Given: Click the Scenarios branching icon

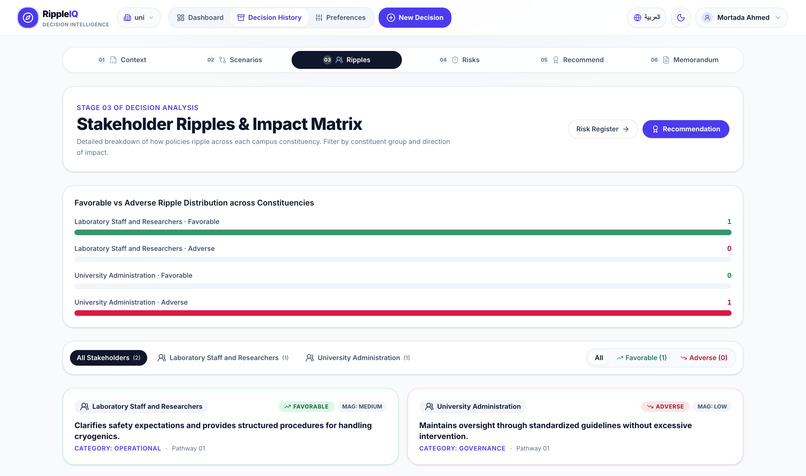Looking at the screenshot, I should [x=222, y=60].
